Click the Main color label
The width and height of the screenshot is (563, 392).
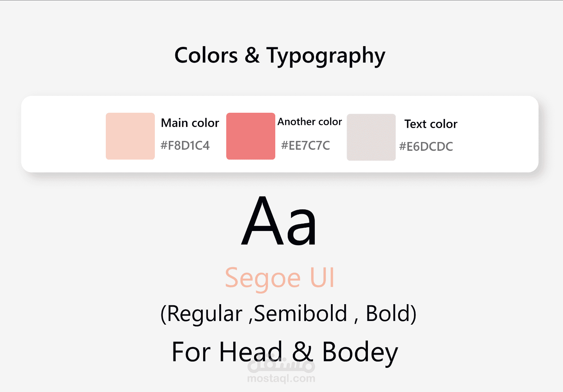(190, 123)
